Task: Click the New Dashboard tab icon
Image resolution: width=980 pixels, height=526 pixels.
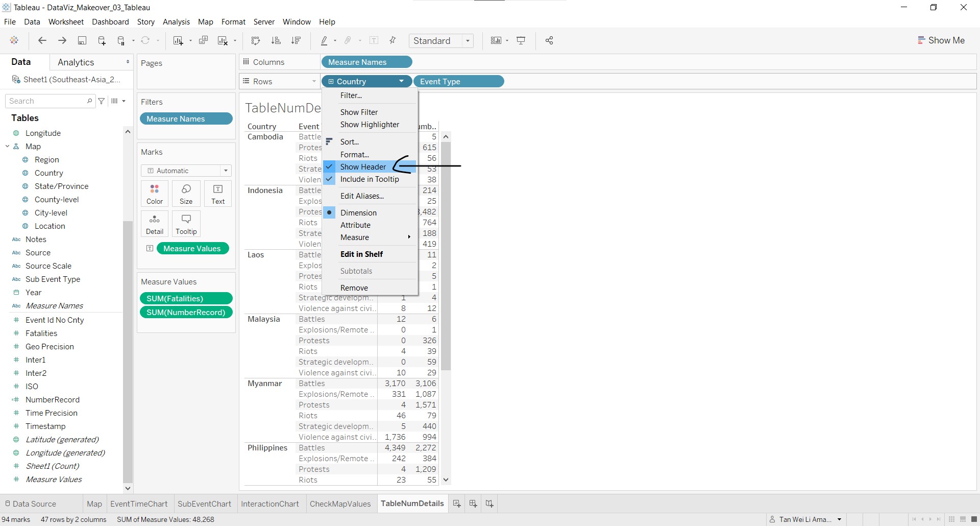Action: coord(473,504)
